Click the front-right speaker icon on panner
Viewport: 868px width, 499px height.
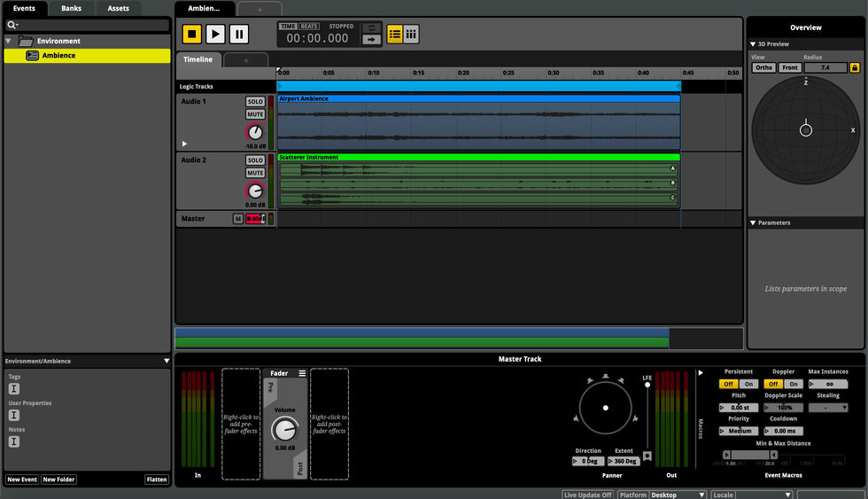tap(621, 380)
